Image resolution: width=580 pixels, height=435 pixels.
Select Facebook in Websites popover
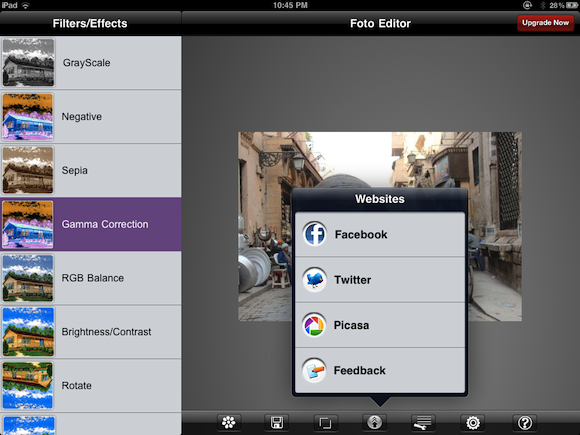click(380, 235)
